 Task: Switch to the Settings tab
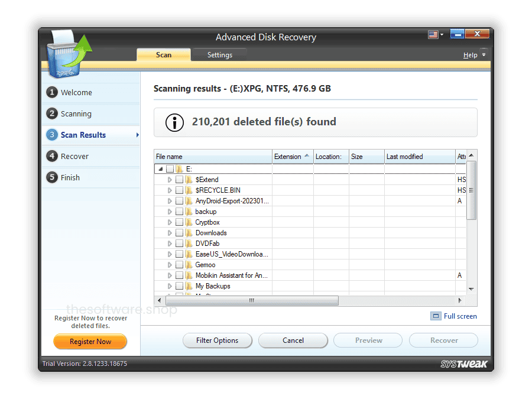(219, 55)
